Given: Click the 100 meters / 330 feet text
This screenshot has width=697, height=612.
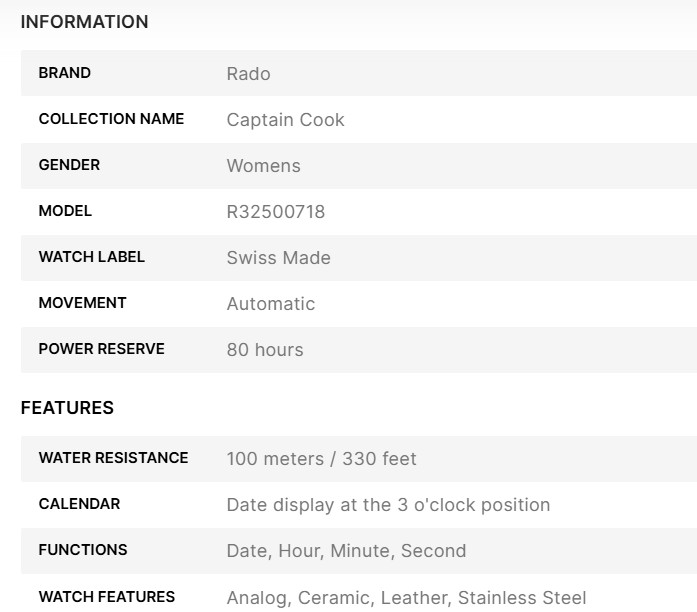Looking at the screenshot, I should tap(321, 459).
